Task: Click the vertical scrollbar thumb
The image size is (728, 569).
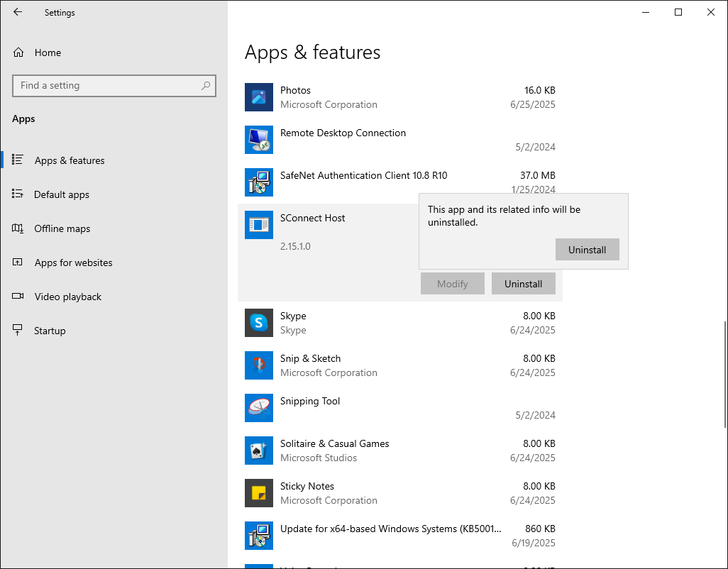Action: (x=724, y=374)
